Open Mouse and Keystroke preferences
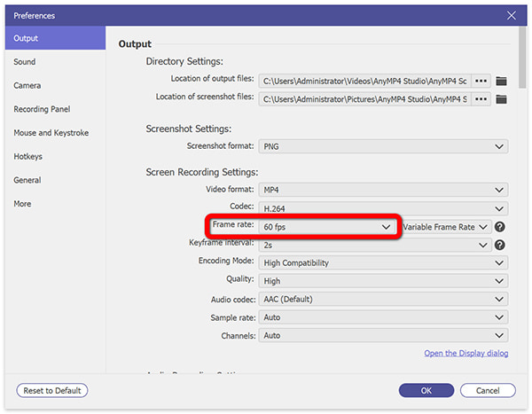Viewport: 532px width, 414px height. point(55,133)
